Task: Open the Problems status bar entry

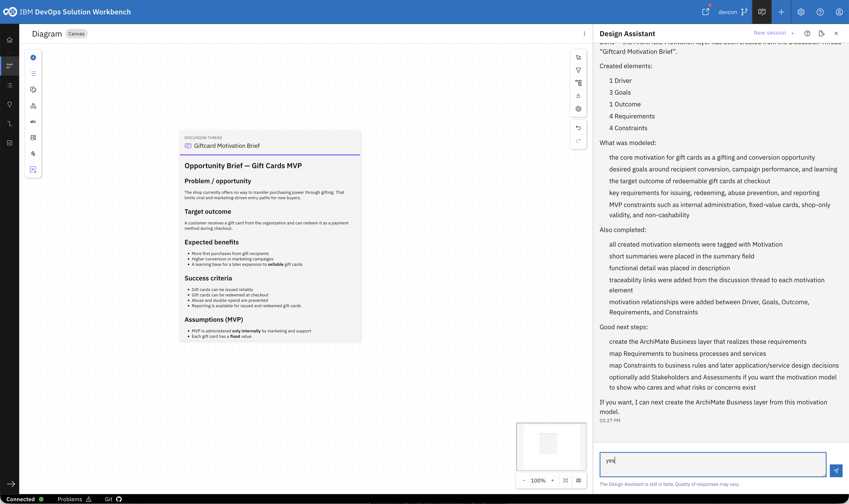Action: (x=74, y=499)
